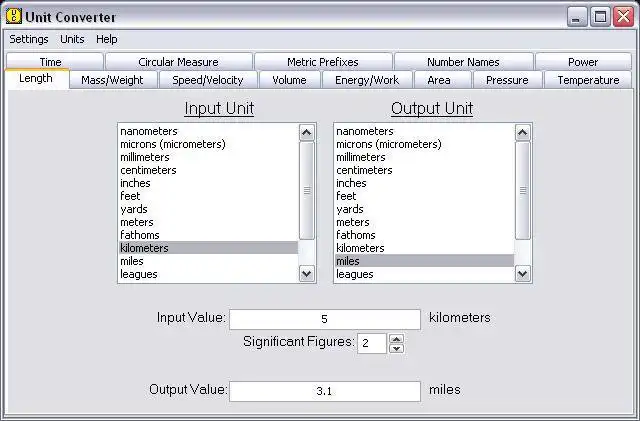Open the Units menu
The image size is (640, 421).
[x=72, y=39]
